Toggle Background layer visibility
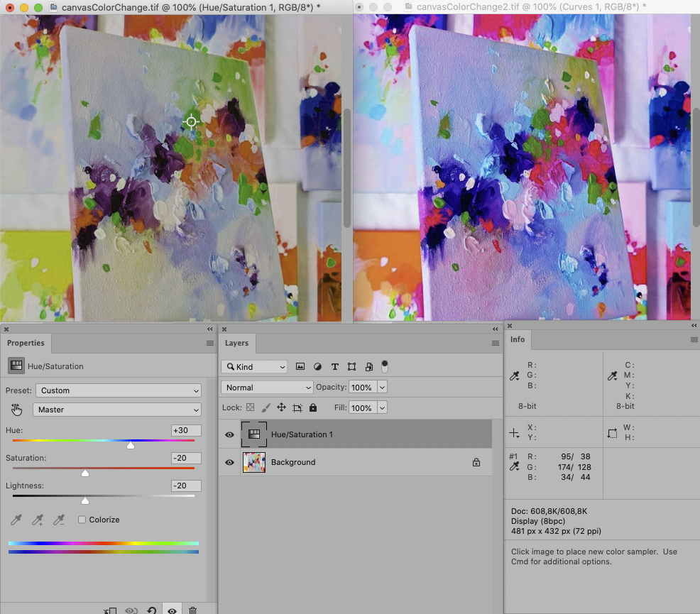Screen dimensions: 700x614 pyautogui.click(x=229, y=462)
